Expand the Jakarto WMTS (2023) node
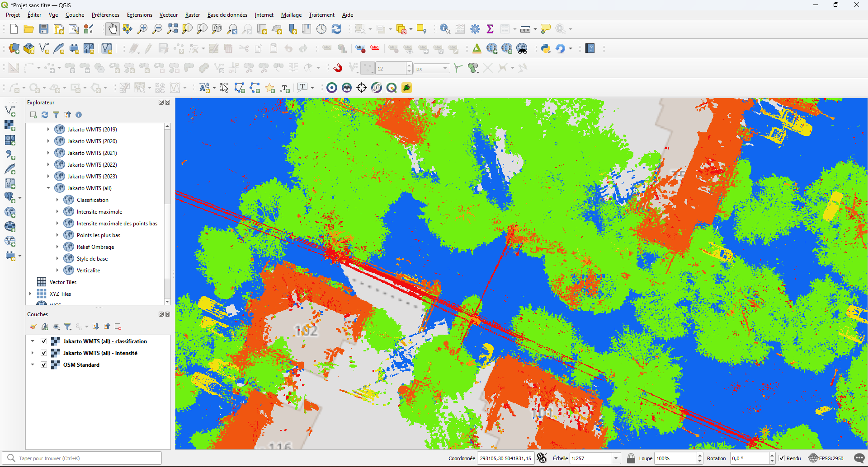This screenshot has height=467, width=868. 48,177
